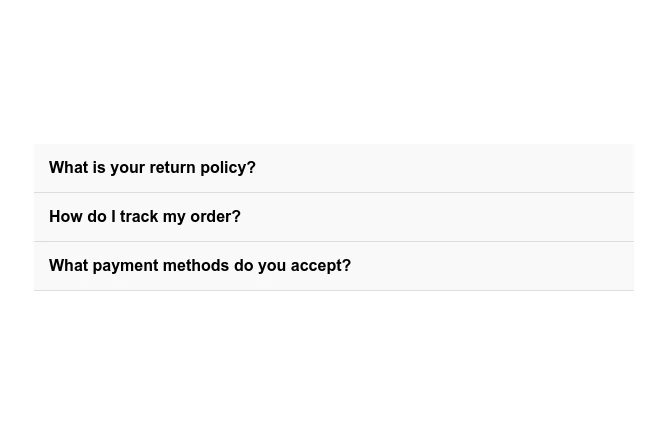Click the return policy FAQ header text
The width and height of the screenshot is (671, 430).
point(152,168)
